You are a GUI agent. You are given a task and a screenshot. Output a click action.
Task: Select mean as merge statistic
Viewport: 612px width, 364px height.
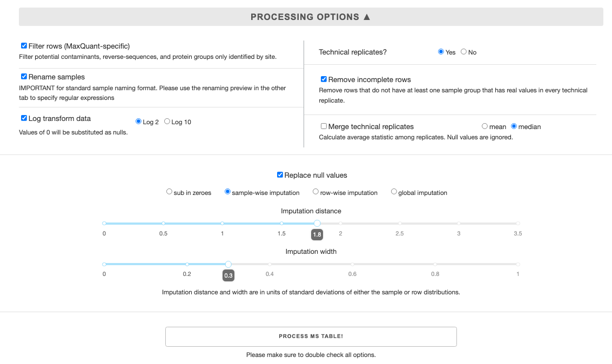(x=485, y=126)
